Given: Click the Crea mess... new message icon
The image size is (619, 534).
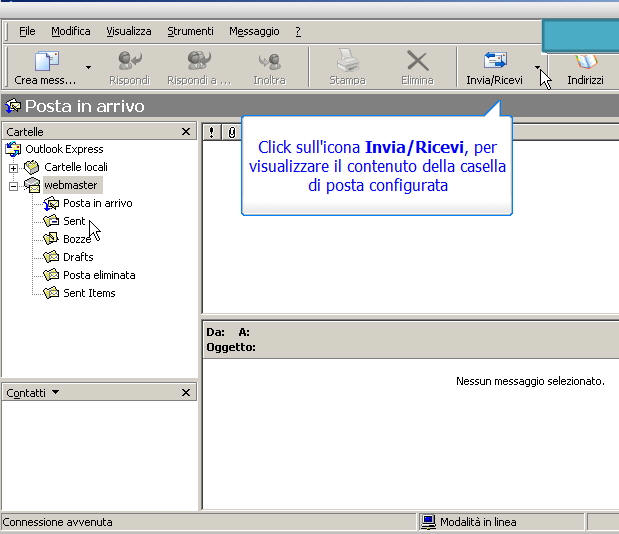Looking at the screenshot, I should pos(47,61).
